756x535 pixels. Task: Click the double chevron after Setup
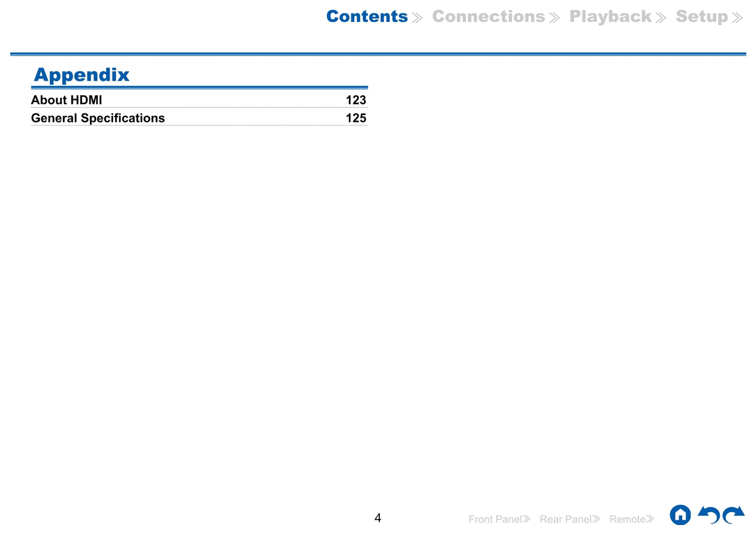tap(737, 18)
